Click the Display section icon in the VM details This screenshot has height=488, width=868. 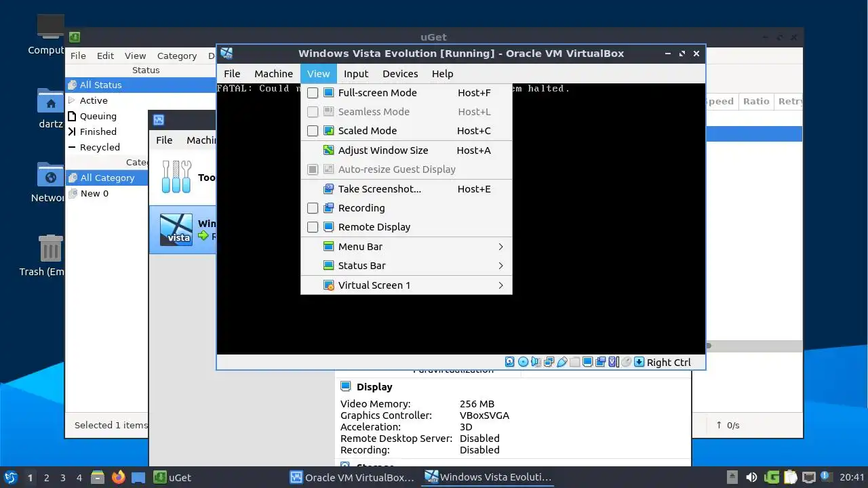(x=346, y=386)
